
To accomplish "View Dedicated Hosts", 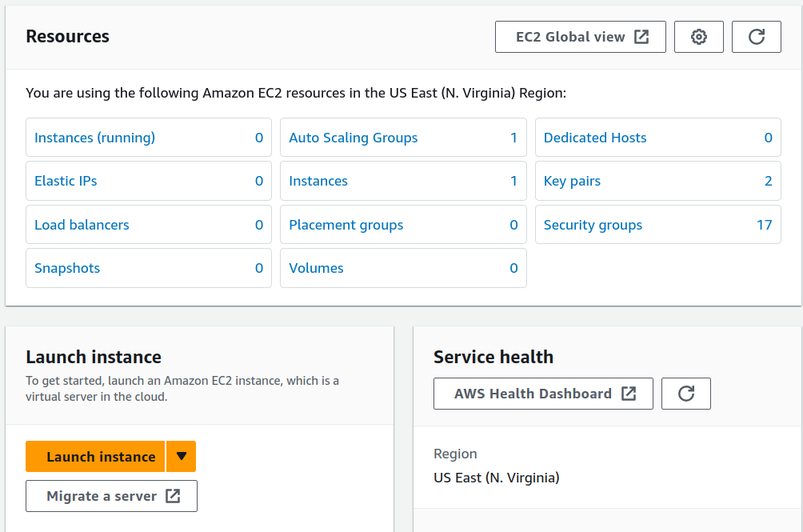I will 594,137.
